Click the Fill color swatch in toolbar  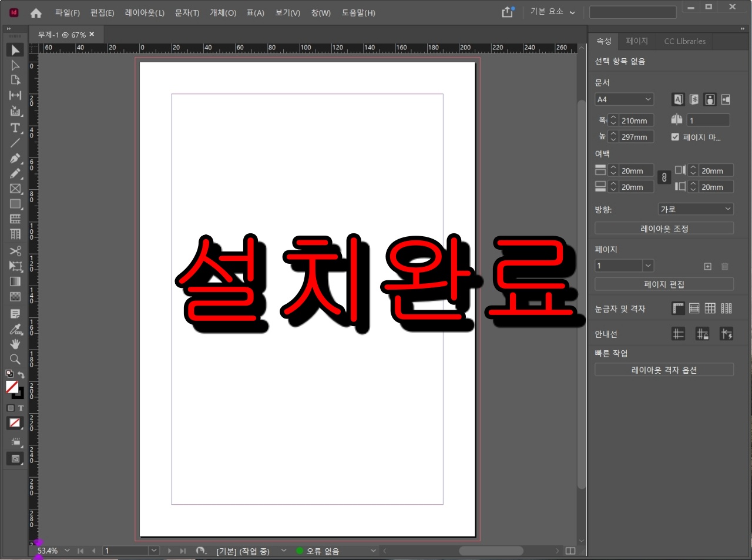(13, 387)
